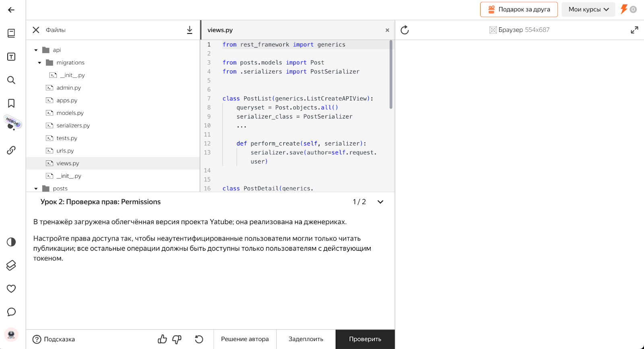Reset code with the undo arrow icon
This screenshot has width=644, height=349.
pyautogui.click(x=199, y=339)
